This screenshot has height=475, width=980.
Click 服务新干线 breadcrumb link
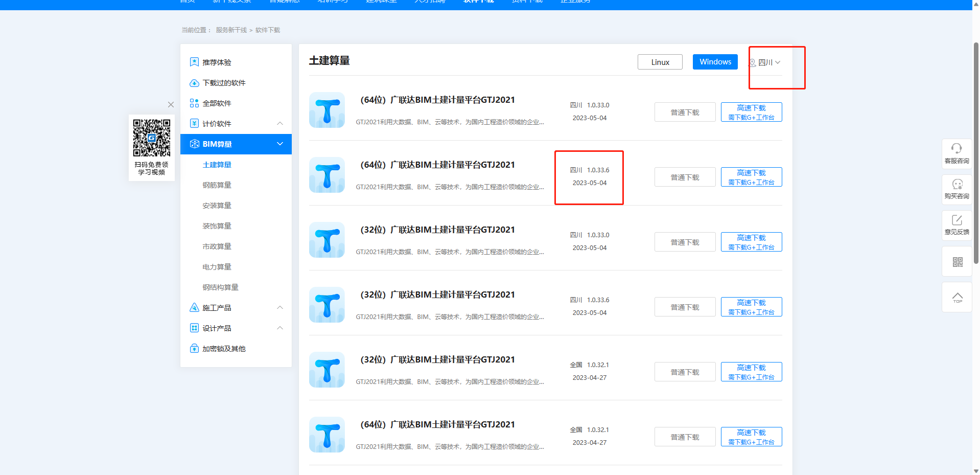tap(231, 30)
